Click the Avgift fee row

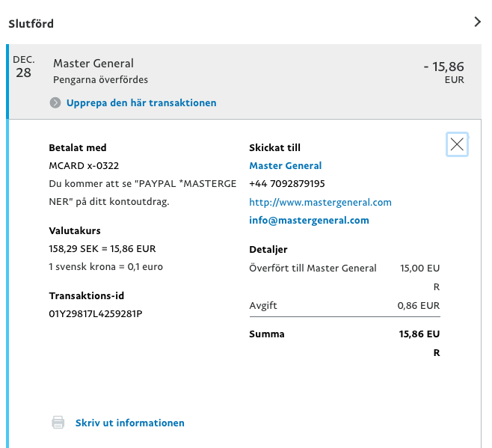(345, 305)
